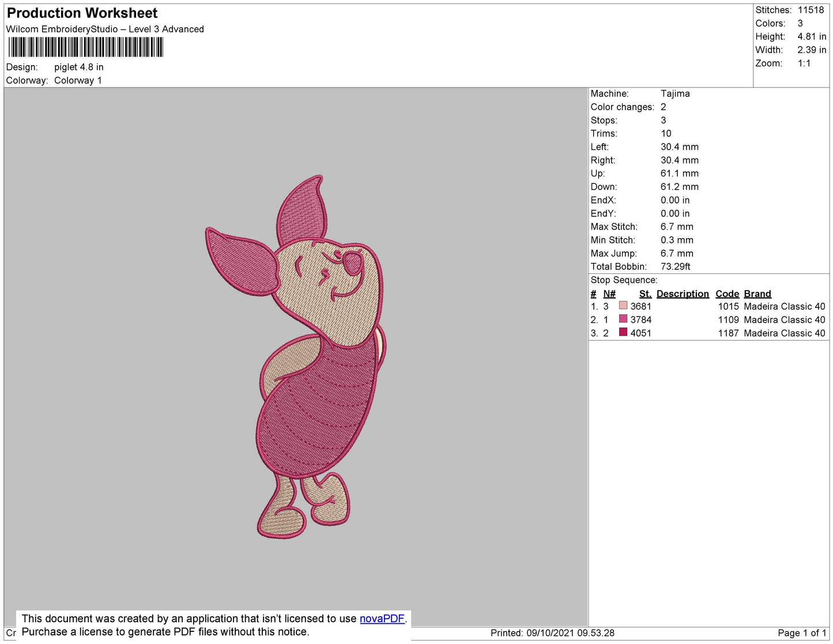Select thread code '1187'
The image size is (833, 644).
coord(728,333)
